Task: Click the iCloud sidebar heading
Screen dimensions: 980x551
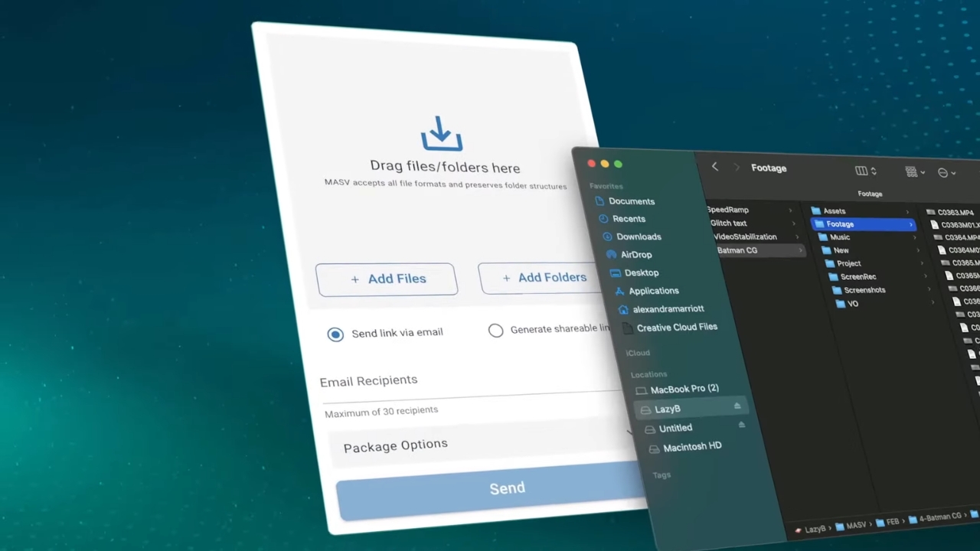Action: tap(638, 353)
